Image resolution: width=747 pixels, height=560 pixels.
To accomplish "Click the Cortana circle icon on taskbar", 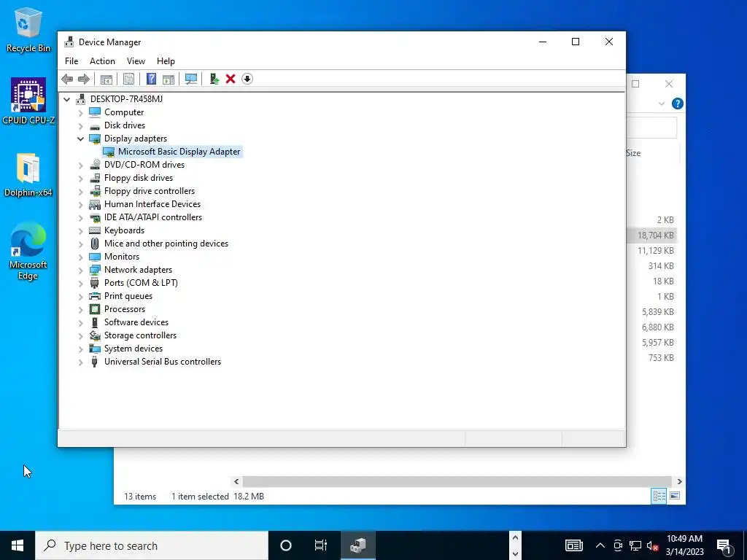I will tap(286, 545).
